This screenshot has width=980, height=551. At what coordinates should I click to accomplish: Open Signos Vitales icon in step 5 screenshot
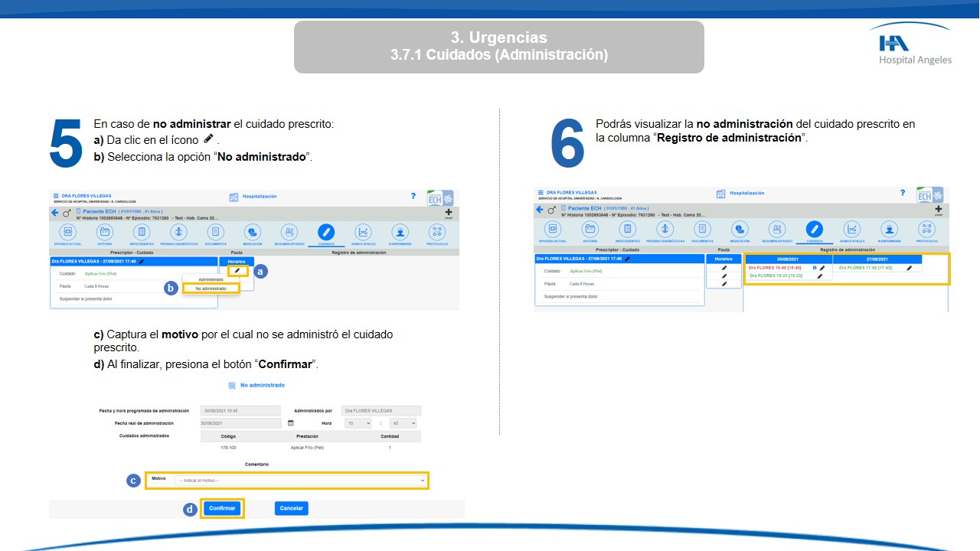click(363, 232)
